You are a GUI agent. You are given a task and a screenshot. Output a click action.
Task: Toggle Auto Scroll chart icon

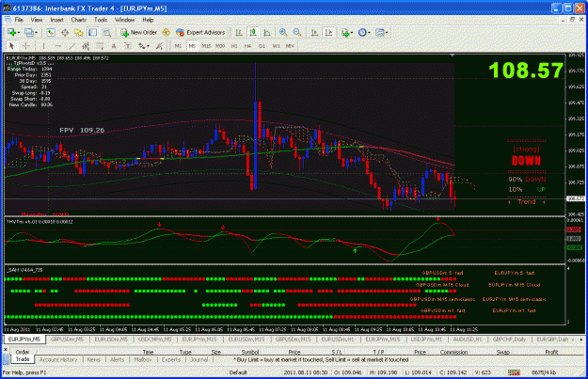[x=314, y=33]
